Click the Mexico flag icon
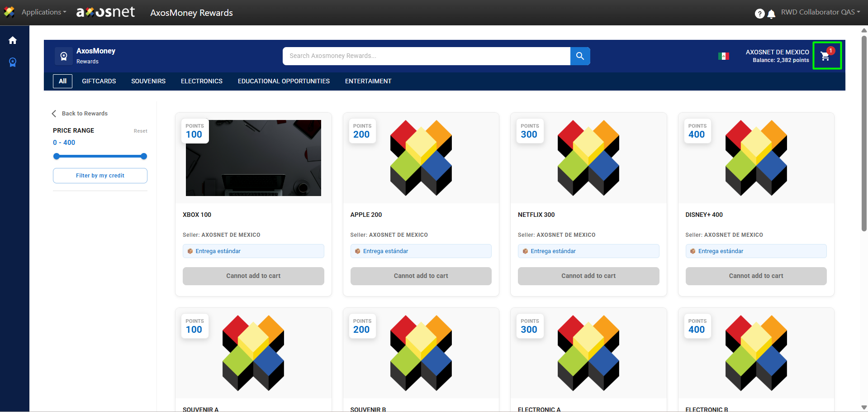This screenshot has width=868, height=412. click(x=723, y=56)
